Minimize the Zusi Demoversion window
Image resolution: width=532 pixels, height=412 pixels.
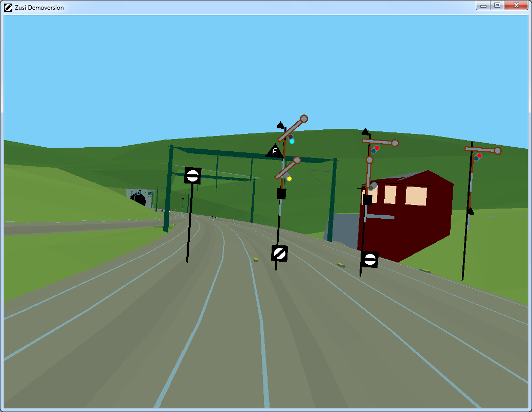click(483, 6)
